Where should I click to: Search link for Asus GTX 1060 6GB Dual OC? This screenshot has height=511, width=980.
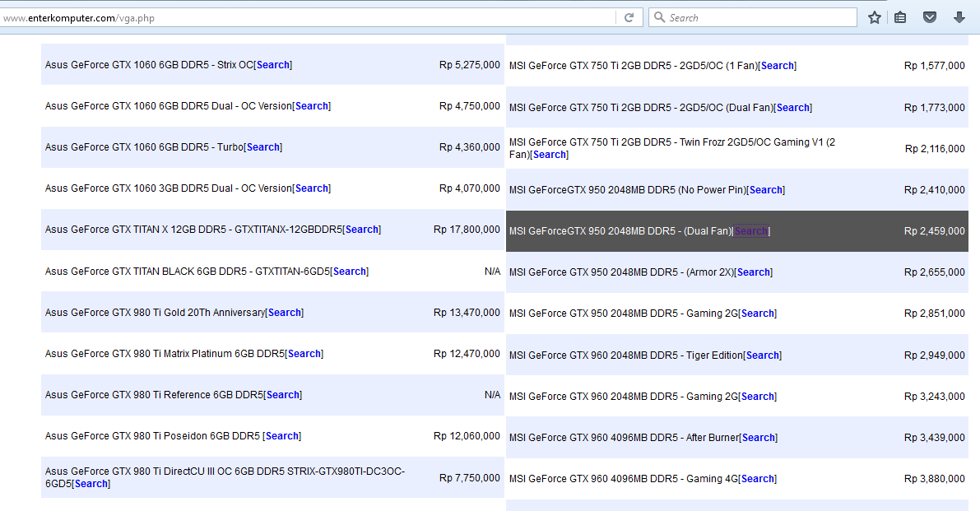click(312, 106)
